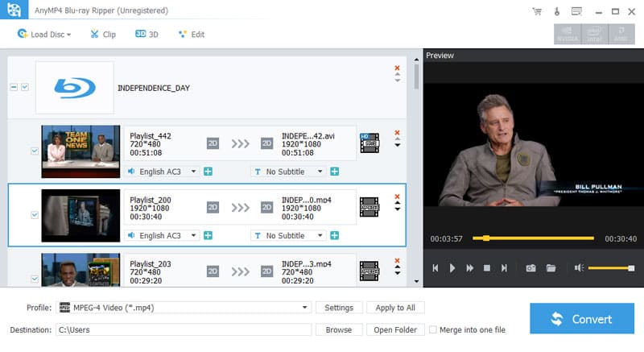The image size is (644, 352).
Task: Remove Playlist_442 with the red X
Action: point(397,132)
